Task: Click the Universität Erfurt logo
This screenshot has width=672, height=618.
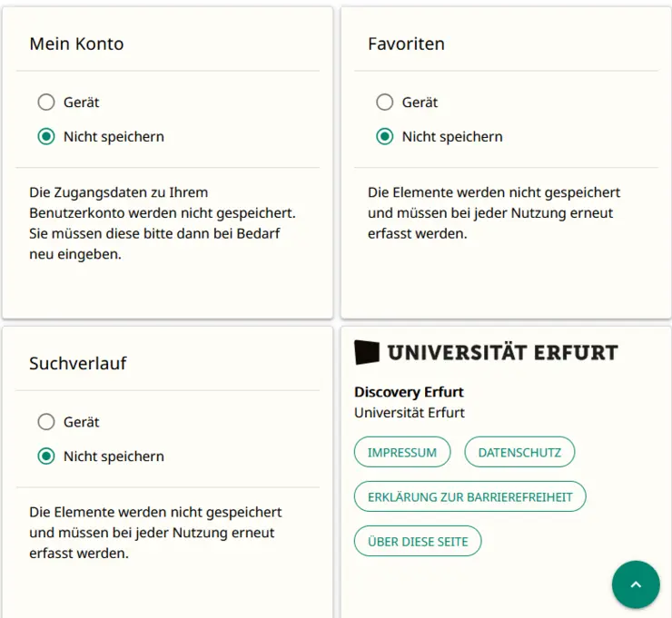Action: [486, 352]
